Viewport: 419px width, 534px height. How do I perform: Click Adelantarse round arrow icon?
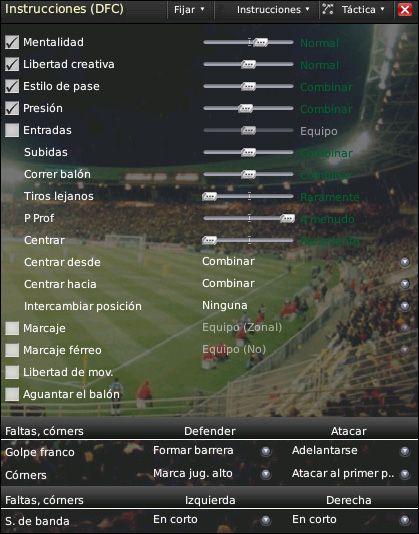tap(405, 451)
